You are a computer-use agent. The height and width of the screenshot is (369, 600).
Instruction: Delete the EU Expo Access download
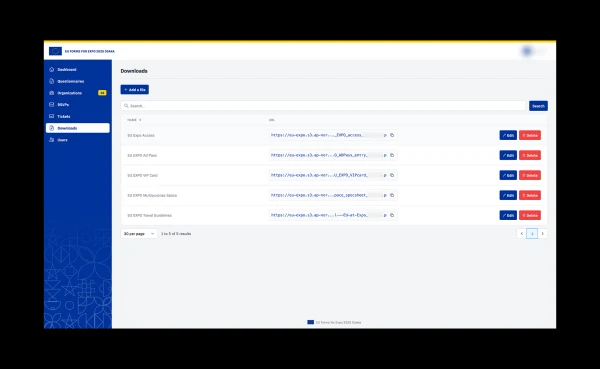coord(530,135)
